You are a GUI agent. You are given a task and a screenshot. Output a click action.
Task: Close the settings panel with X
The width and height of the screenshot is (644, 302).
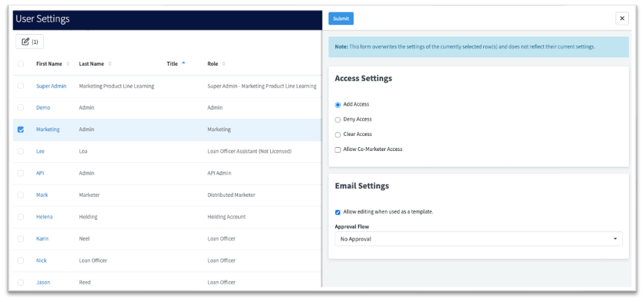click(x=622, y=18)
